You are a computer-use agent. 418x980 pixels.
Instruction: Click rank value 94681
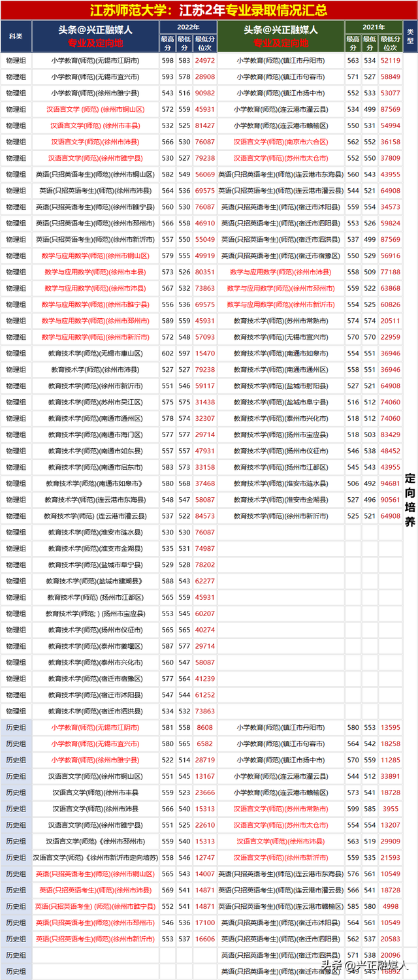tap(391, 483)
